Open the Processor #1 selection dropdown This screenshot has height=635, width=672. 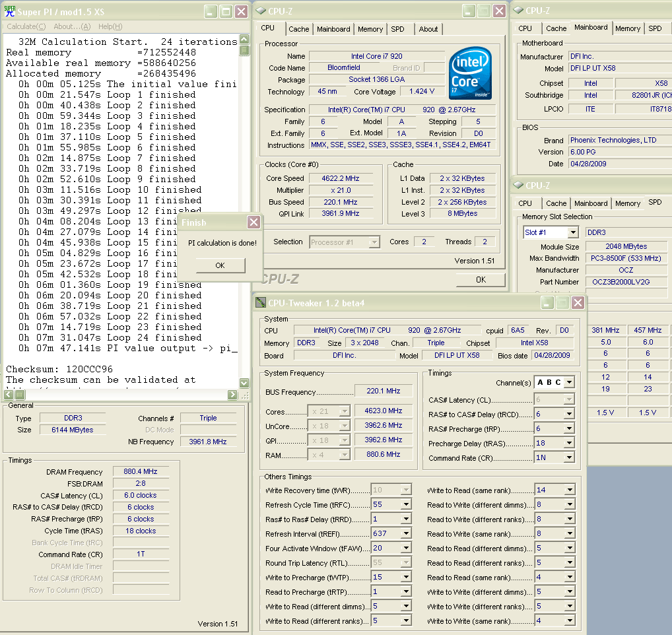pos(374,242)
